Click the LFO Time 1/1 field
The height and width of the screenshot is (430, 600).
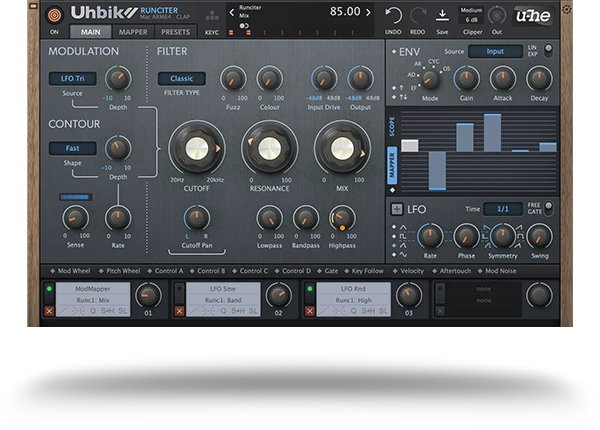click(x=502, y=209)
